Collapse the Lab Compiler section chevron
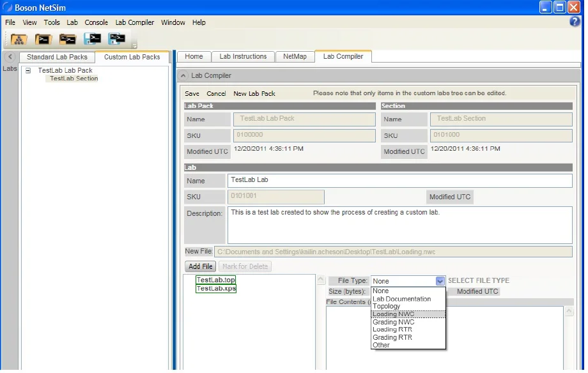Screen dimensions: 588x373 pyautogui.click(x=183, y=76)
